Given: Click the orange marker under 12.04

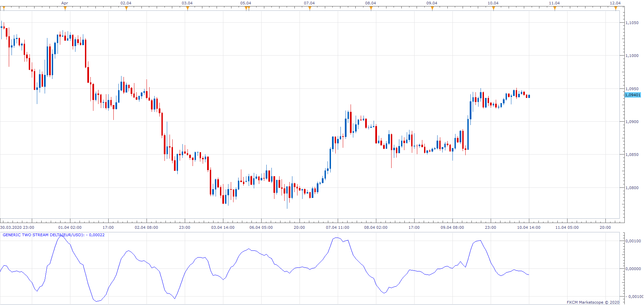Looking at the screenshot, I should click(x=616, y=8).
